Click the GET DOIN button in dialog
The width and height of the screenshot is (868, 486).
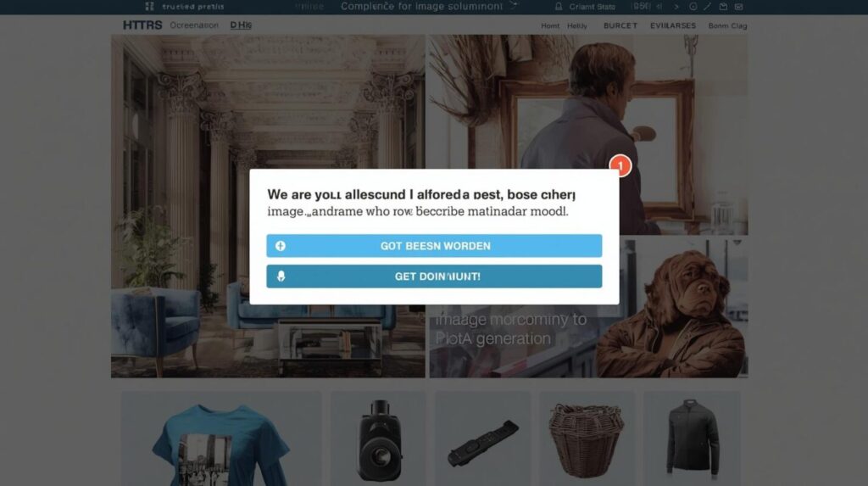click(434, 276)
